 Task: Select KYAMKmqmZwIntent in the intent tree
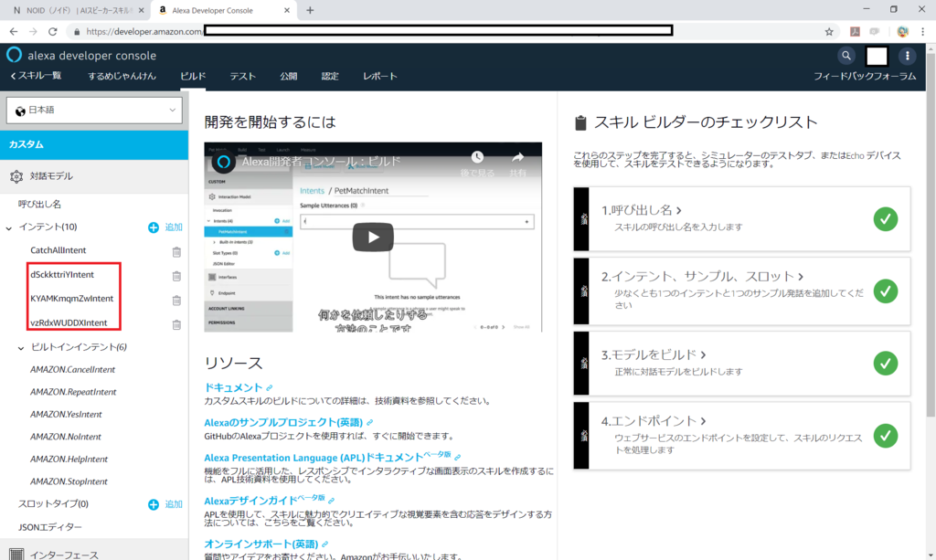coord(71,299)
